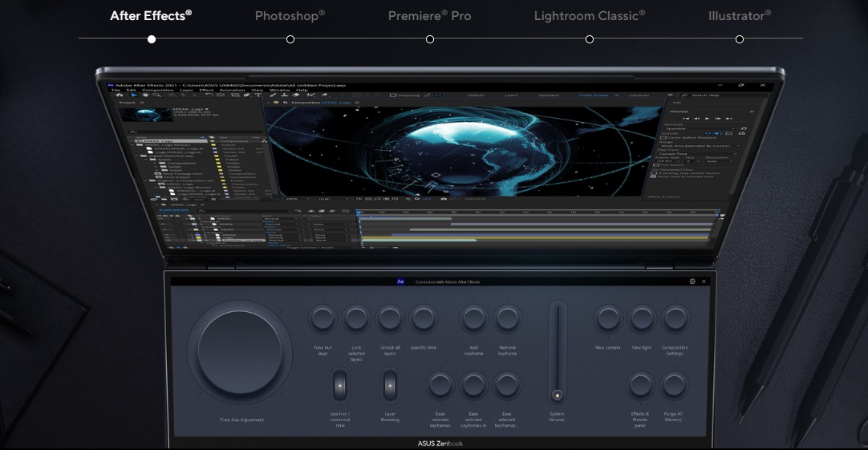Open the Auto Resolution dropdown
Screen dimensions: 868x450
pos(719,161)
